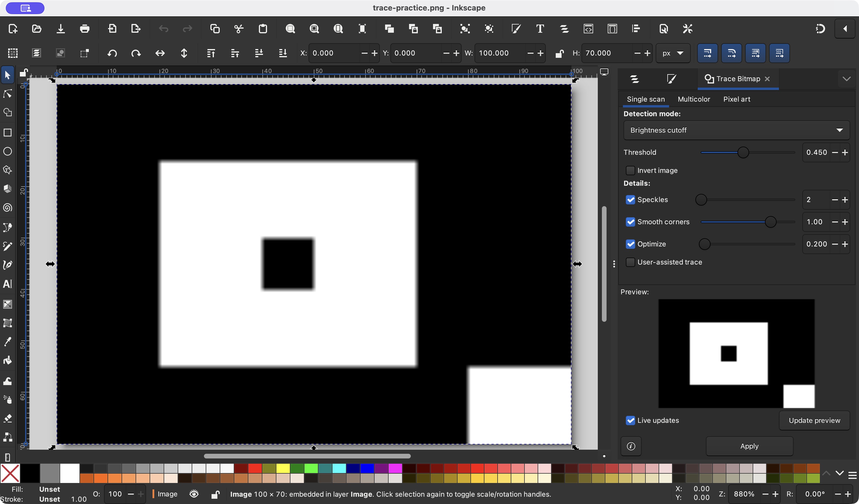Screen dimensions: 859x504
Task: Uncheck the Speckles option
Action: pyautogui.click(x=630, y=200)
